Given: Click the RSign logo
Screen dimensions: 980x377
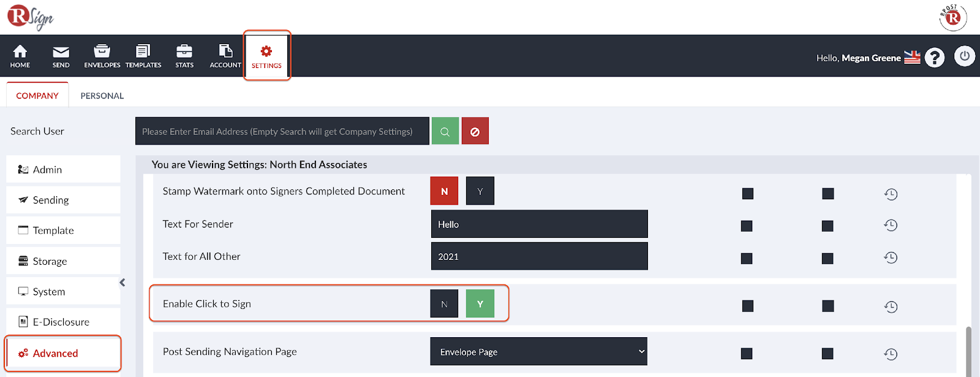Looking at the screenshot, I should pyautogui.click(x=31, y=17).
